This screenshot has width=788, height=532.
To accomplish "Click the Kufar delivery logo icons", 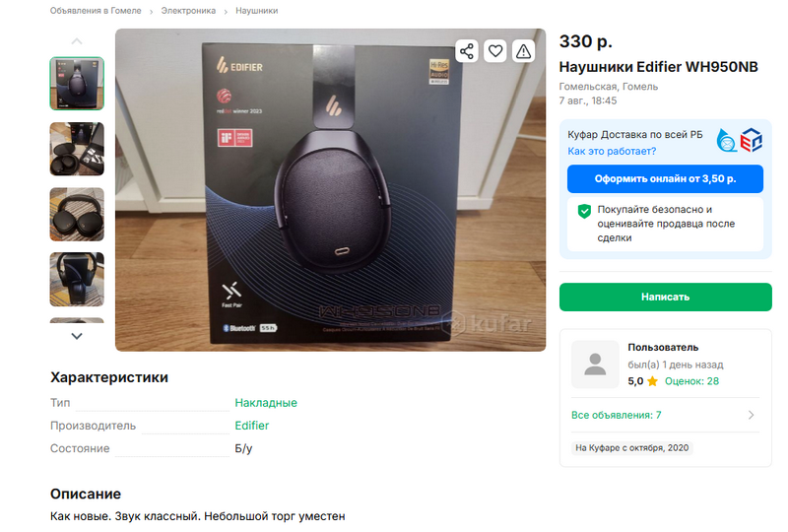I will click(739, 141).
